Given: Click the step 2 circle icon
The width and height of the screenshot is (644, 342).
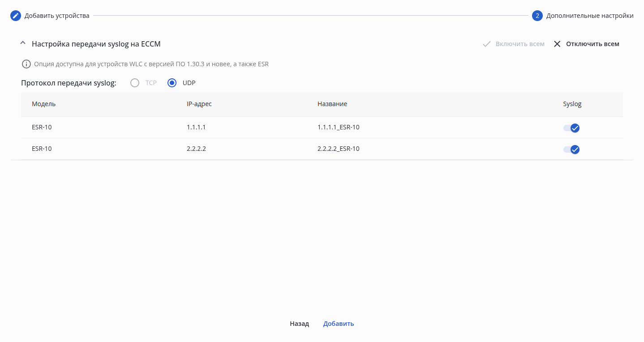Looking at the screenshot, I should coord(537,16).
